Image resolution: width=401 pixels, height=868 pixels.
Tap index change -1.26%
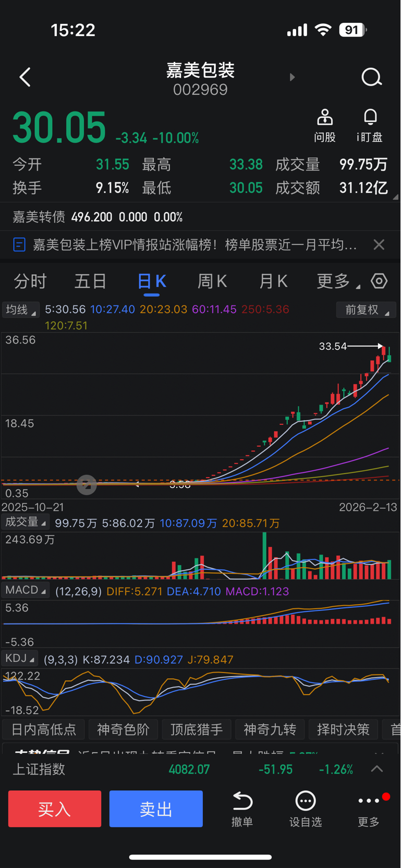click(336, 769)
